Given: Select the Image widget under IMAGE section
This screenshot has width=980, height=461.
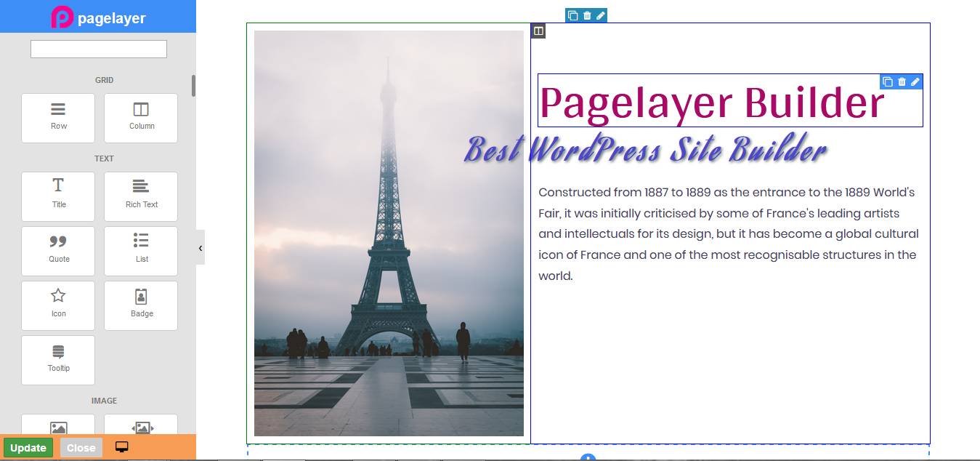Looking at the screenshot, I should pos(58,425).
